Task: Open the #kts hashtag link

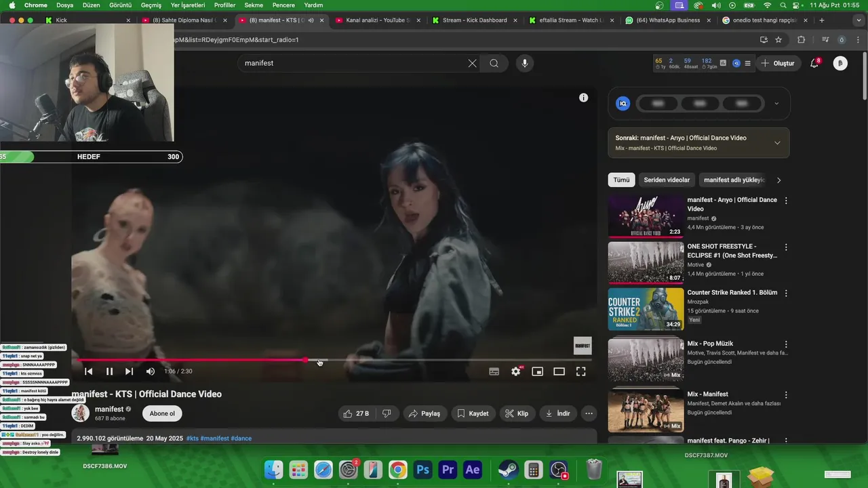Action: (193, 439)
